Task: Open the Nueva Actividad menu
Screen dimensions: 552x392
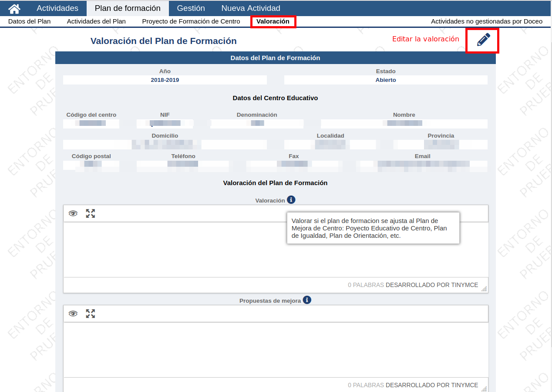Action: [x=251, y=8]
